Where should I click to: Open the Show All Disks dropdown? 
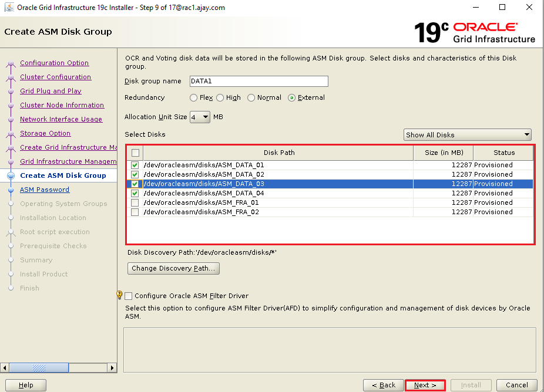click(x=467, y=135)
